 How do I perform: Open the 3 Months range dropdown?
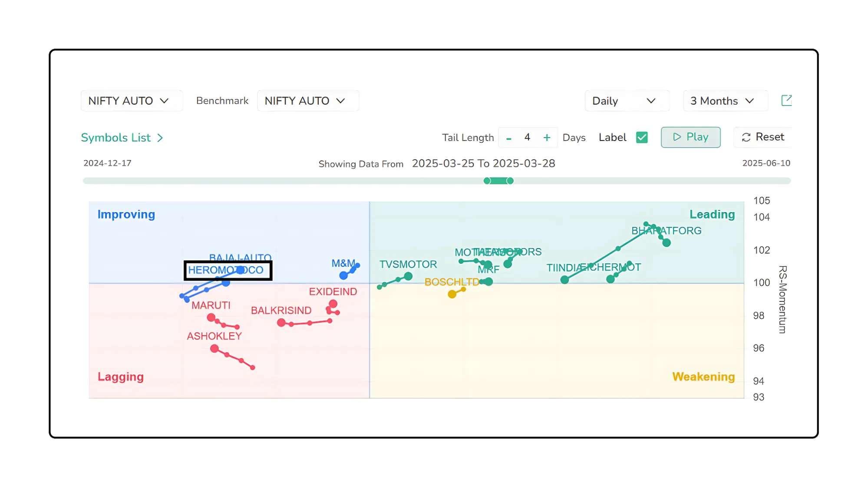pos(722,101)
